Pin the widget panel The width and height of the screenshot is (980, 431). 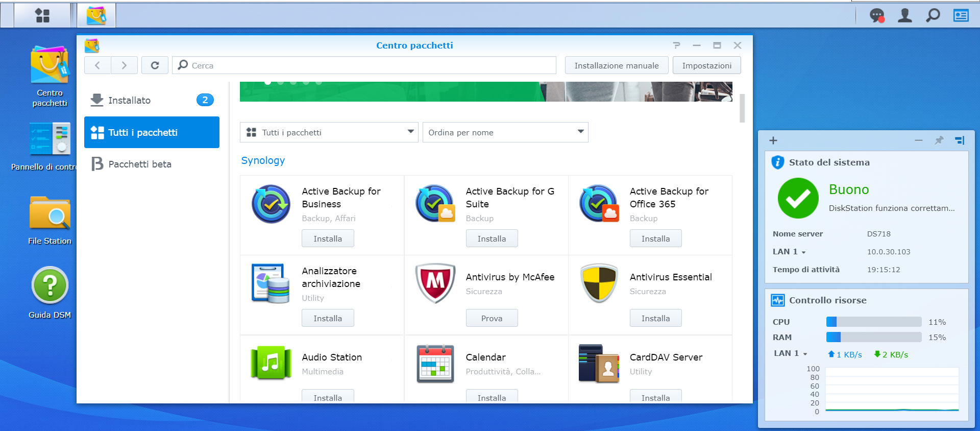[939, 140]
